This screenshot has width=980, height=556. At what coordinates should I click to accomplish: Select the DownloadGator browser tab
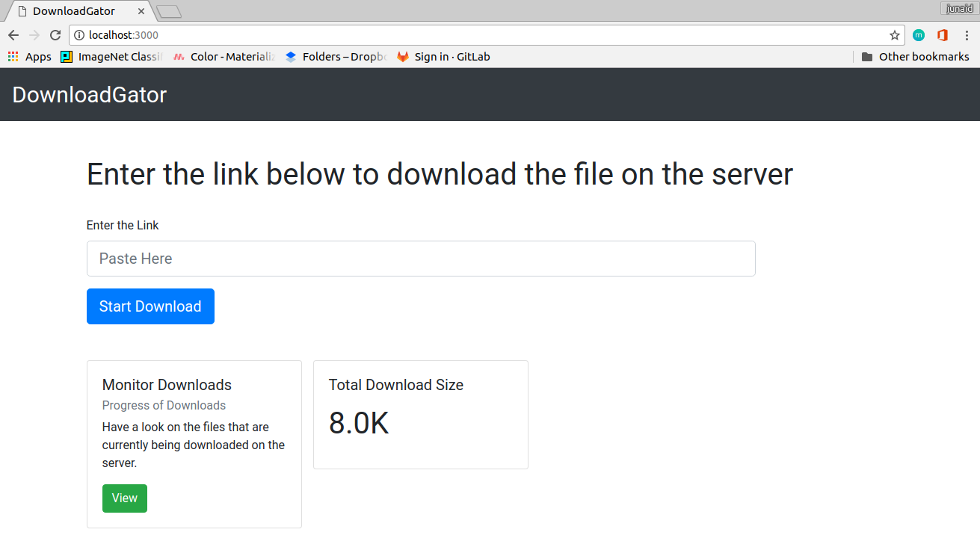pos(80,11)
